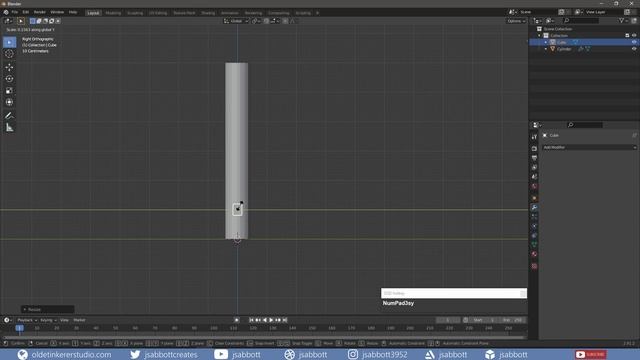Screen dimensions: 640x360
Task: Select the Scale tool
Action: tap(9, 91)
